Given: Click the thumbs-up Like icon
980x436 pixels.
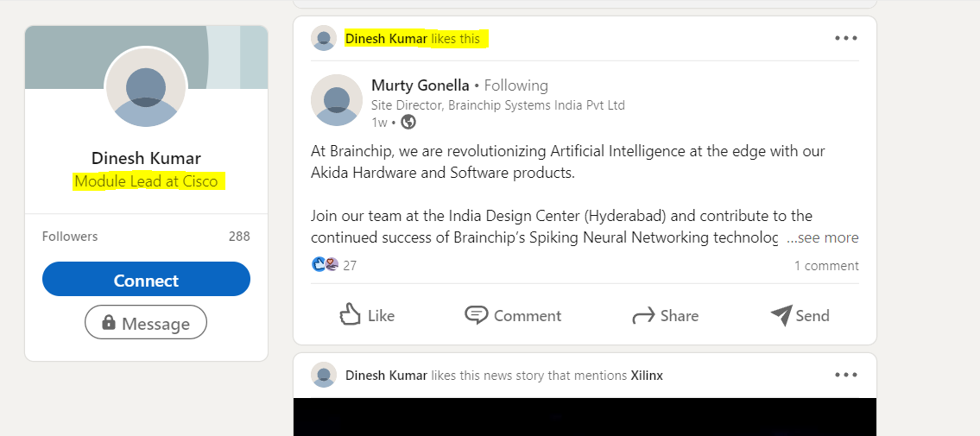Looking at the screenshot, I should [350, 315].
